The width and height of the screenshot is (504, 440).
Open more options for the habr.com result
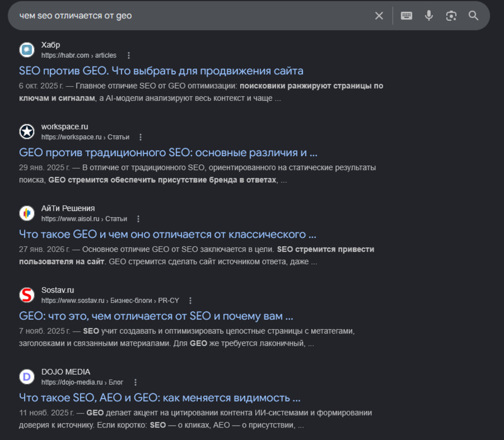click(x=129, y=55)
